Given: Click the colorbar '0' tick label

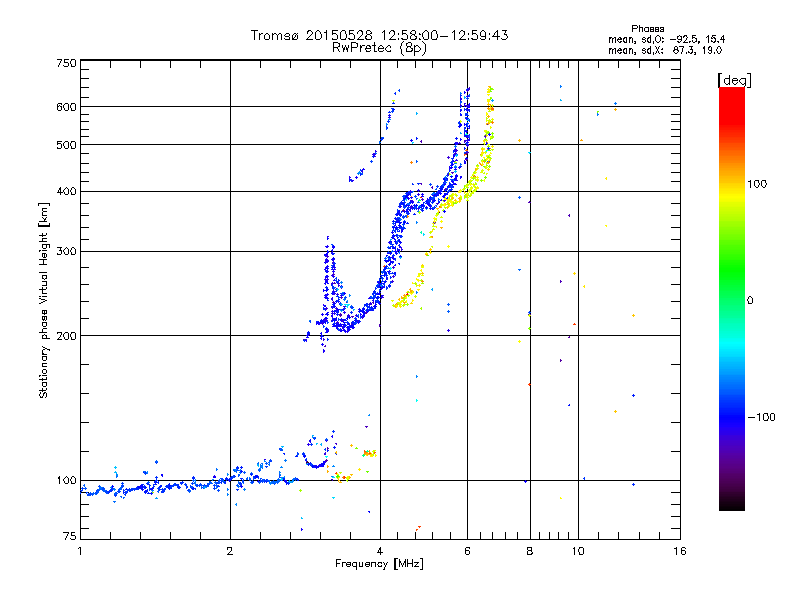Looking at the screenshot, I should (750, 300).
